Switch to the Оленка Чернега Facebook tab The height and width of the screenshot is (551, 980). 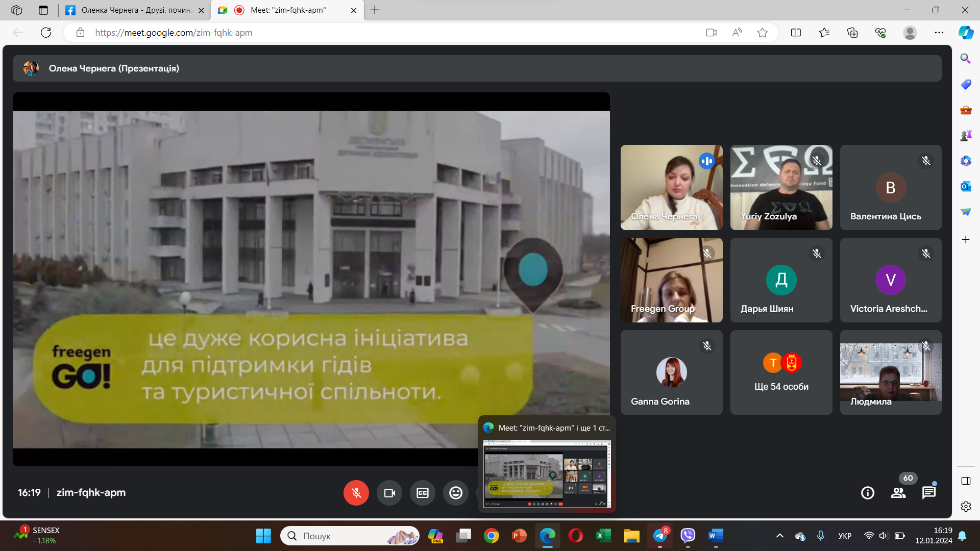pyautogui.click(x=135, y=10)
